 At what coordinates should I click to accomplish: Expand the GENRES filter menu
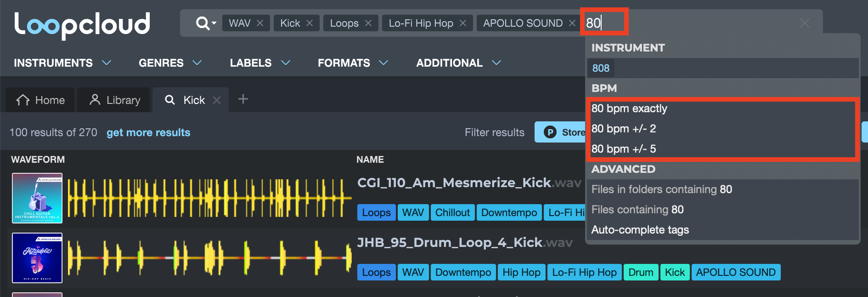[x=170, y=63]
